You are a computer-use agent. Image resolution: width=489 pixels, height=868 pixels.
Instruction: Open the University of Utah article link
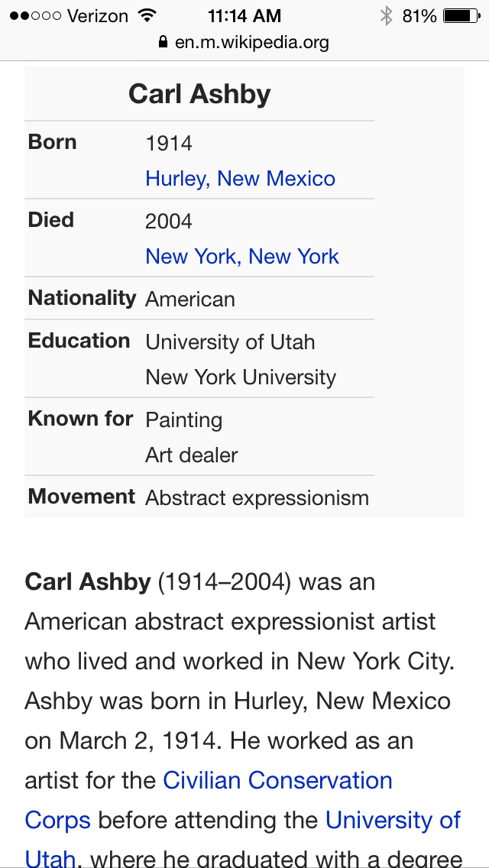[x=393, y=820]
